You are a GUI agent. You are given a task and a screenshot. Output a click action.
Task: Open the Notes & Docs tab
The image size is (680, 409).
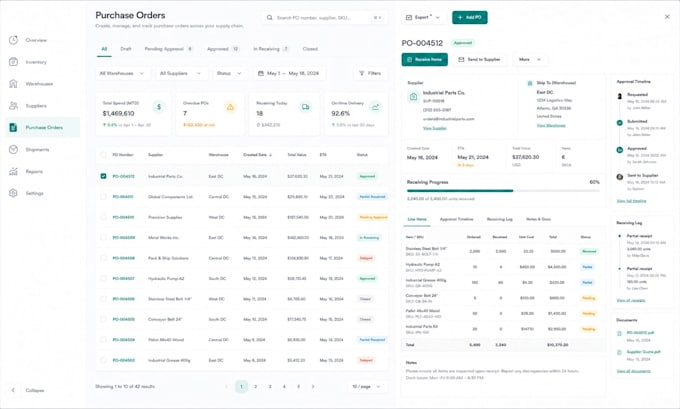pyautogui.click(x=538, y=219)
